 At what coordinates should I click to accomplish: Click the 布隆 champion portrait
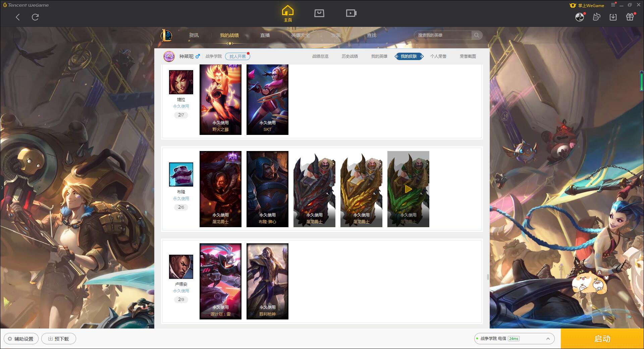pyautogui.click(x=181, y=174)
